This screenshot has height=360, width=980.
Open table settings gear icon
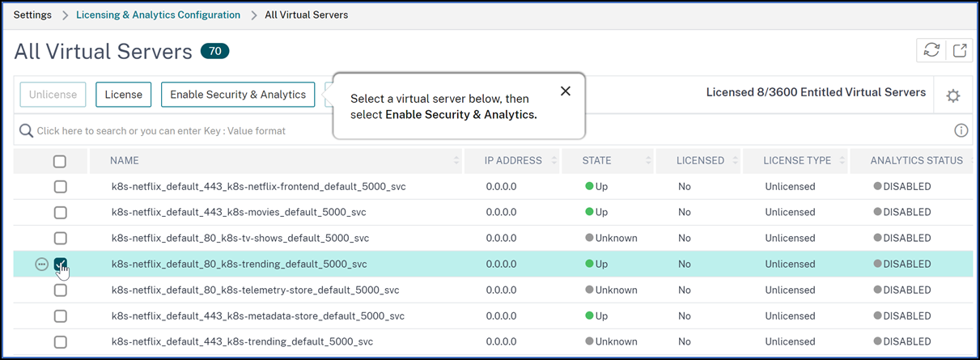coord(953,95)
